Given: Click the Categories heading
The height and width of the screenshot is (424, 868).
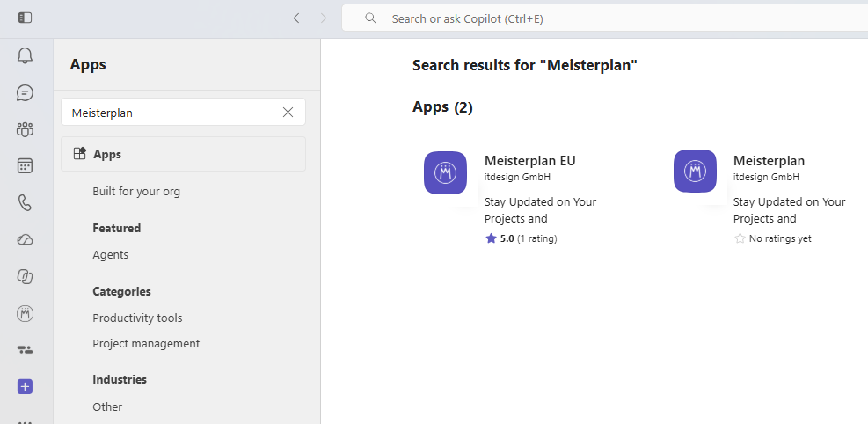Looking at the screenshot, I should [x=121, y=291].
